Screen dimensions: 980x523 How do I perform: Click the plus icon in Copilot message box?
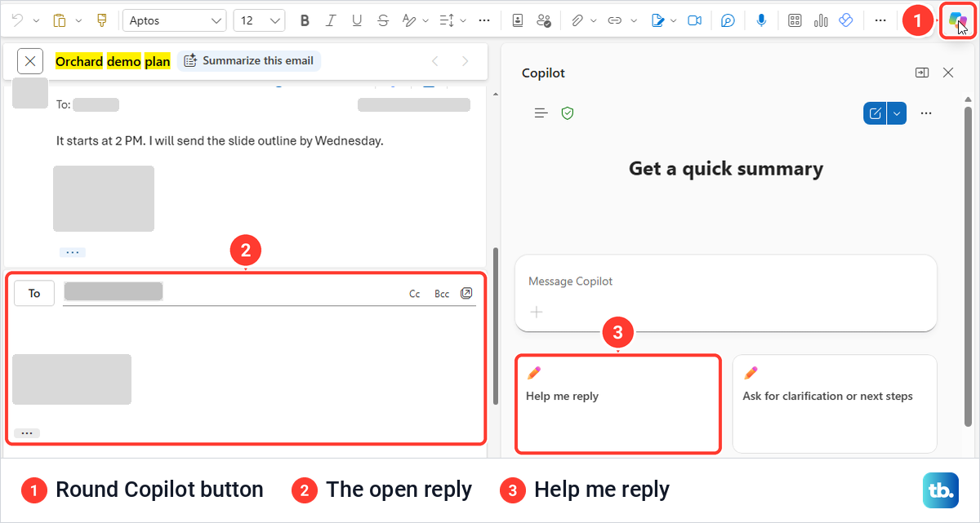point(537,312)
